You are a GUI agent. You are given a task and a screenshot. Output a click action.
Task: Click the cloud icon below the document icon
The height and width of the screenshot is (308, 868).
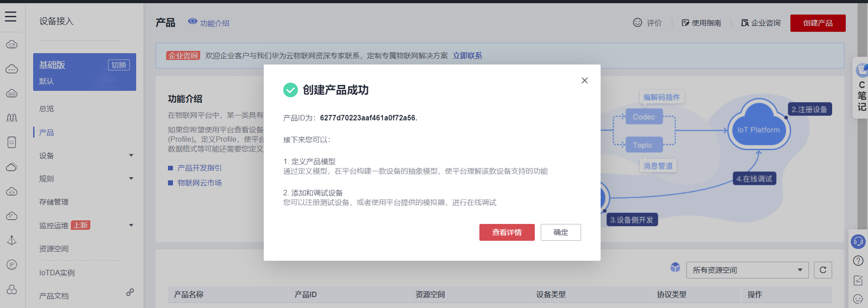[x=12, y=167]
